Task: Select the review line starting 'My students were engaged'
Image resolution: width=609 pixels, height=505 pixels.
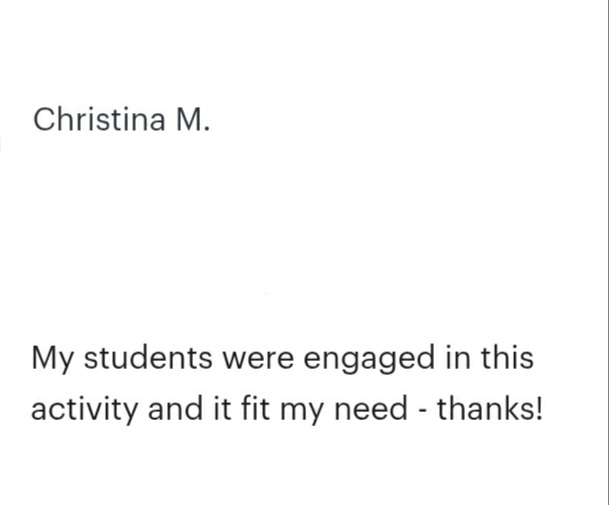Action: pyautogui.click(x=282, y=358)
